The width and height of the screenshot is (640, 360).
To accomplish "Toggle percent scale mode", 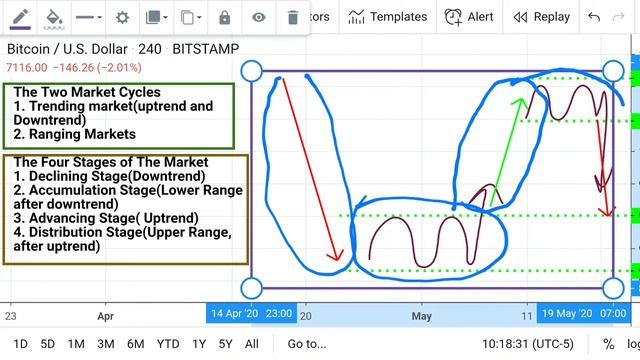I will pos(609,344).
